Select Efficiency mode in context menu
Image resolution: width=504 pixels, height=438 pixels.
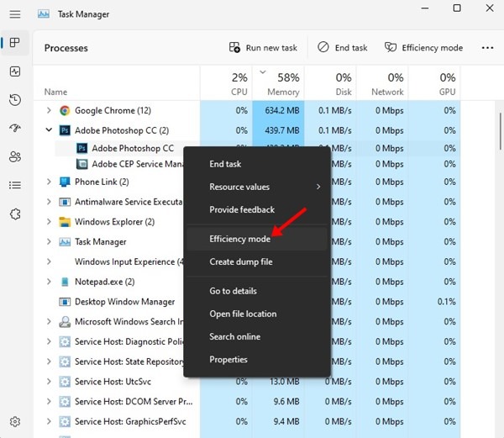(x=239, y=239)
